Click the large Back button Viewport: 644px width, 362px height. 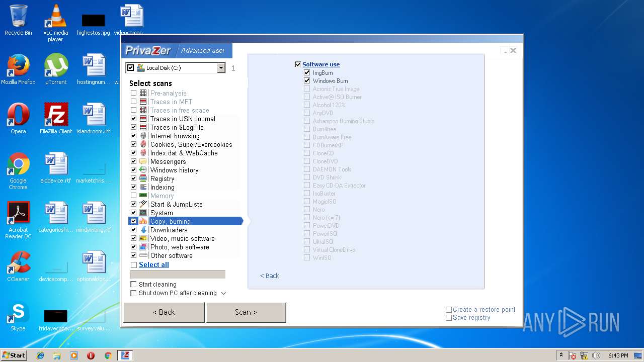164,312
